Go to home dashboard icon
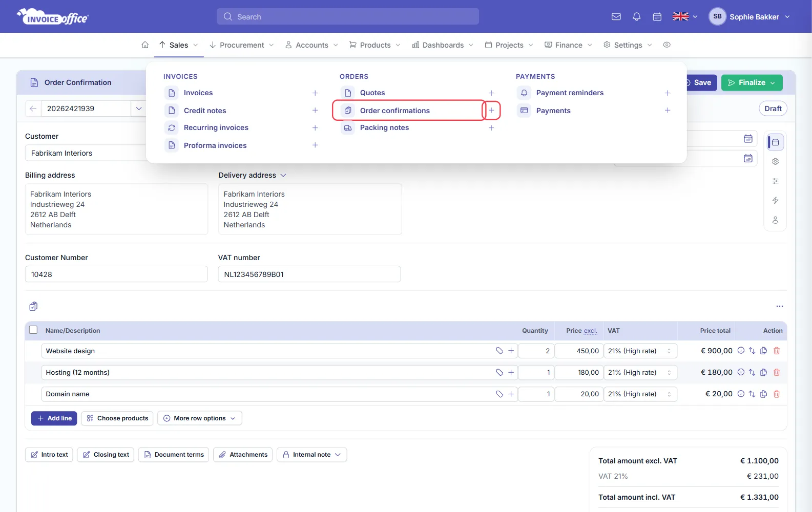 (x=145, y=45)
